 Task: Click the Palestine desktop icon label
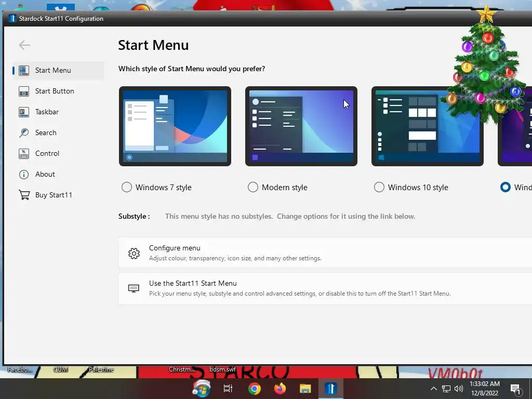[101, 369]
